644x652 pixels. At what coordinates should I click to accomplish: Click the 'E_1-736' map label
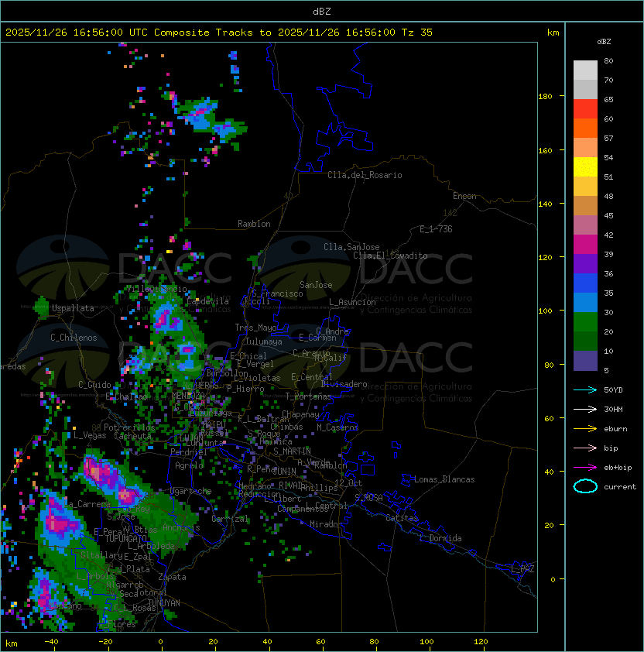pyautogui.click(x=436, y=229)
